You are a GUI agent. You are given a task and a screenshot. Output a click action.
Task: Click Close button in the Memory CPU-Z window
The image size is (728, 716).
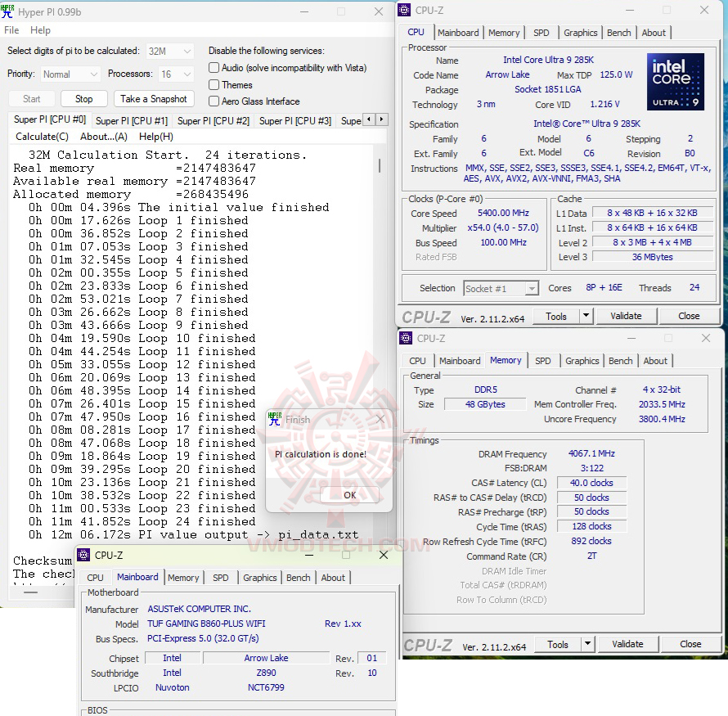click(x=690, y=644)
